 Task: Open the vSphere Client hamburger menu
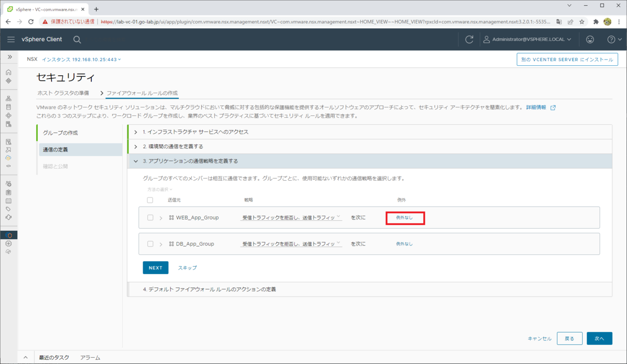(11, 39)
